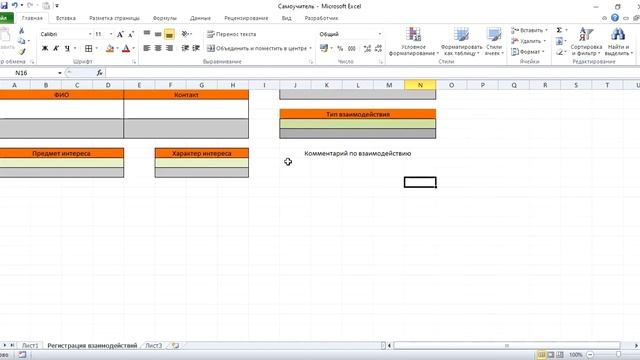Switch to Page Break Preview in status bar
The width and height of the screenshot is (640, 360).
click(560, 355)
